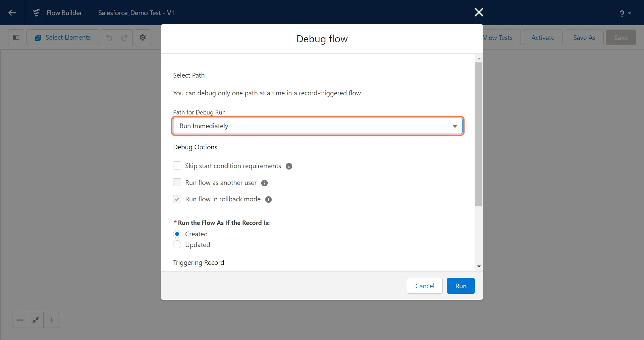Zoom in canvas with plus icon

point(51,320)
